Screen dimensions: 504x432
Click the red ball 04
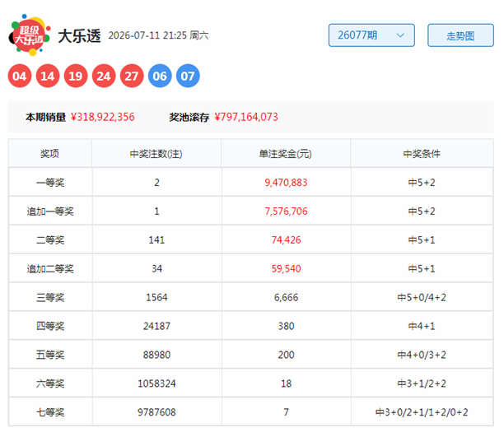point(20,77)
